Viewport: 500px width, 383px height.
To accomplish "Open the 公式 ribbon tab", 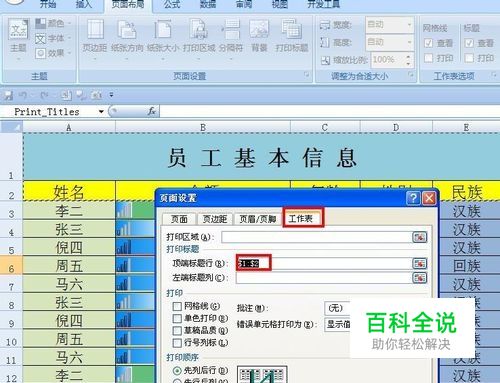I will click(172, 4).
